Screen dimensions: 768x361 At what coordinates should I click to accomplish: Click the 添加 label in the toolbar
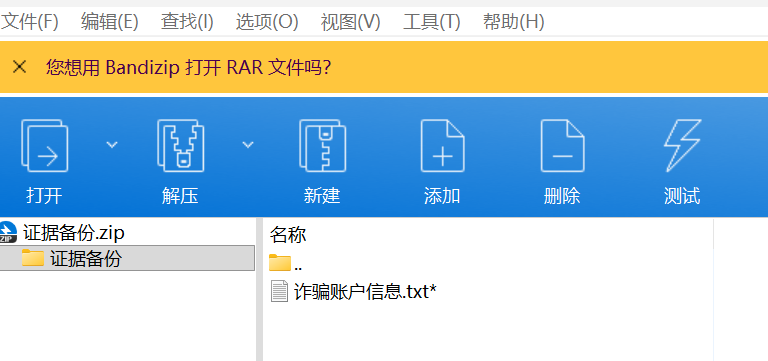point(442,196)
